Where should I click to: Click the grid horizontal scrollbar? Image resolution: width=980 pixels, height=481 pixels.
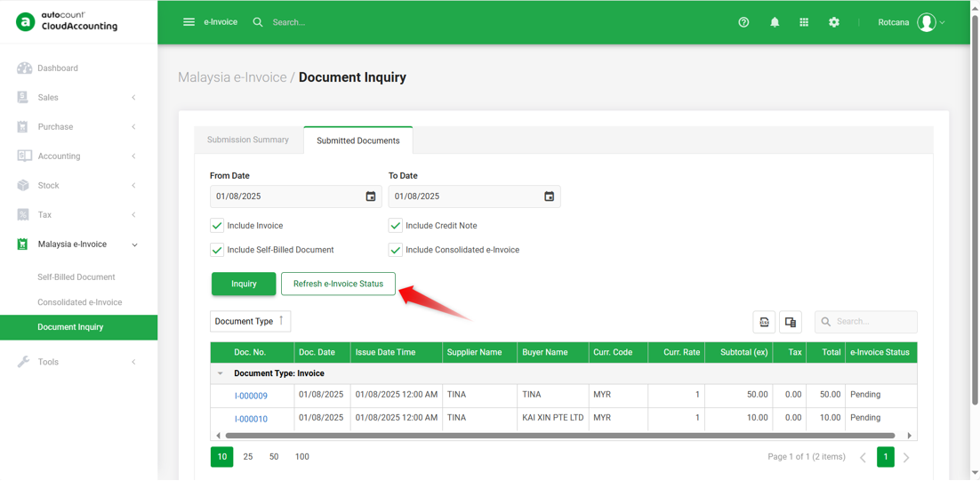point(560,435)
